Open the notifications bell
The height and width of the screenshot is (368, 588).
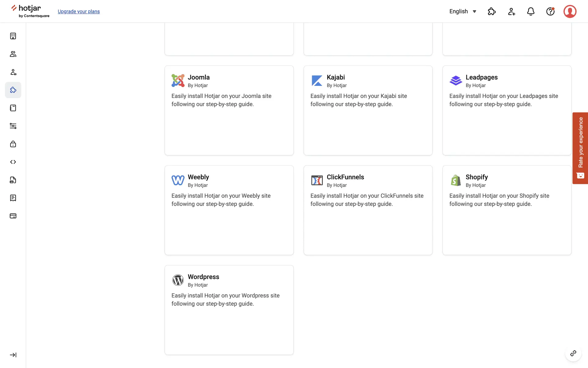[531, 11]
